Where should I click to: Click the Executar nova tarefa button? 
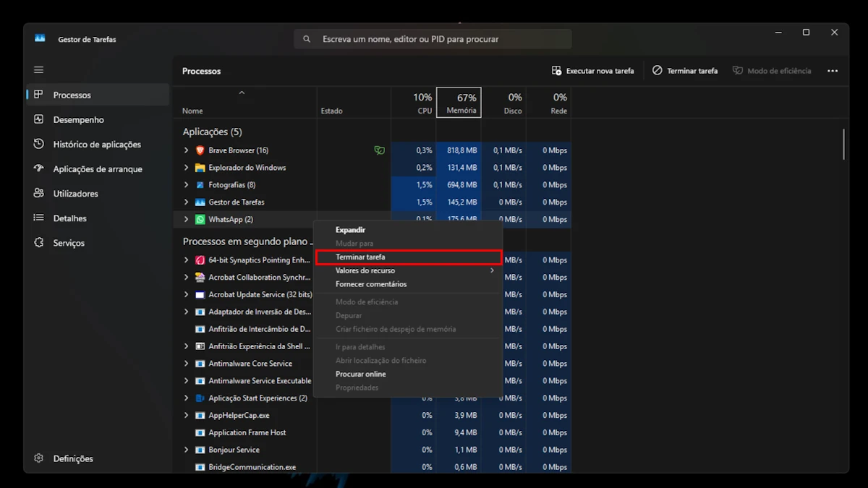(x=592, y=71)
